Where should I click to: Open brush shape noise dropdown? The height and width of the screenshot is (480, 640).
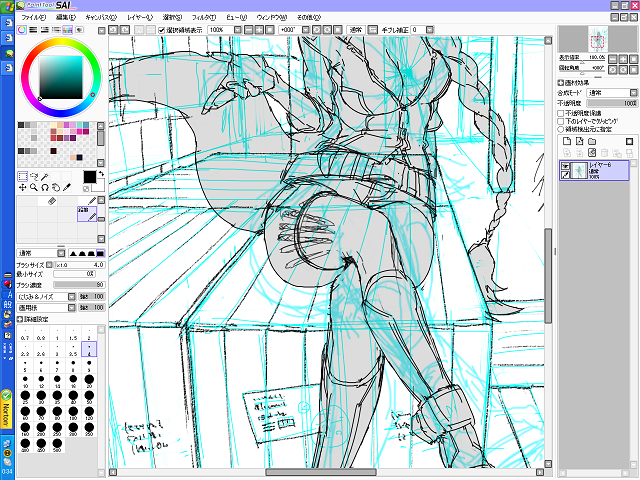tap(71, 297)
